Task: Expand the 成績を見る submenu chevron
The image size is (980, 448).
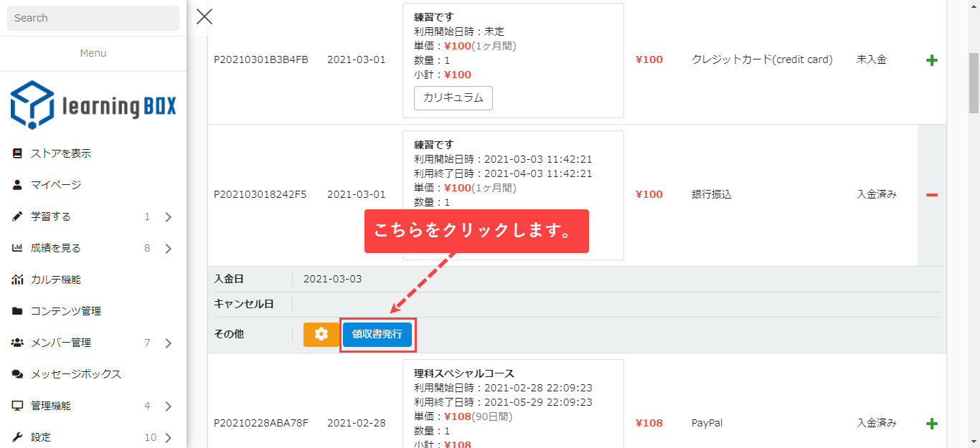Action: coord(168,249)
